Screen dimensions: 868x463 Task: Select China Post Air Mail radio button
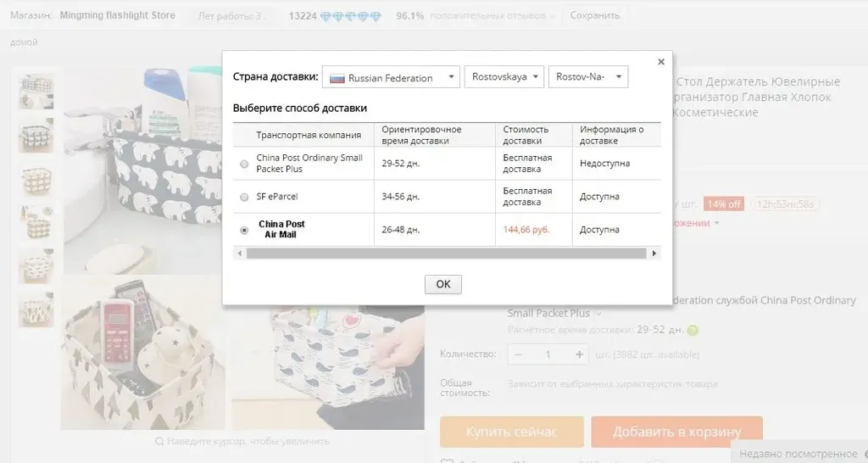[x=244, y=231]
